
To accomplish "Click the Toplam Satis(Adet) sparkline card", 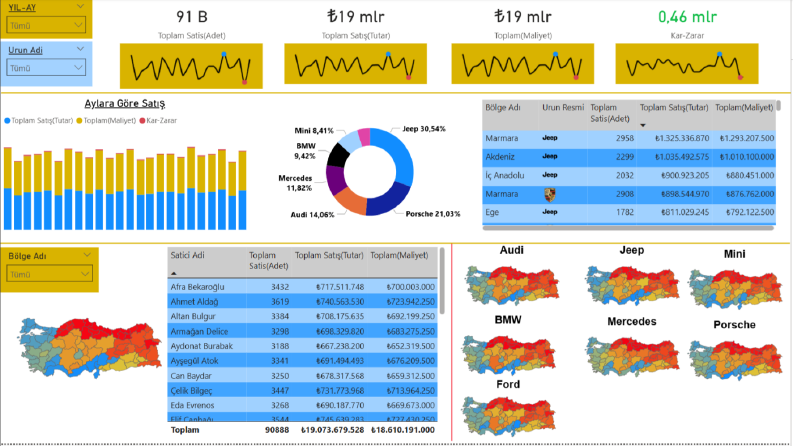I will coord(191,66).
